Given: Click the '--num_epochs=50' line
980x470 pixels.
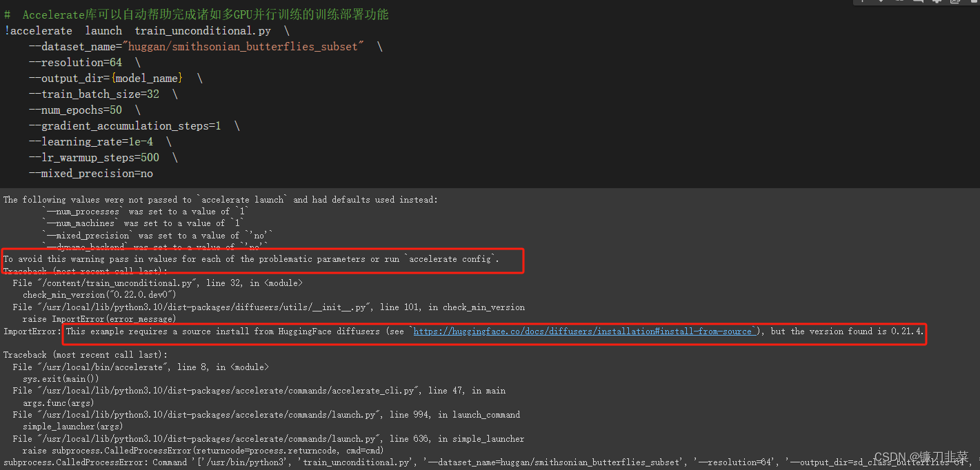Looking at the screenshot, I should pyautogui.click(x=84, y=110).
